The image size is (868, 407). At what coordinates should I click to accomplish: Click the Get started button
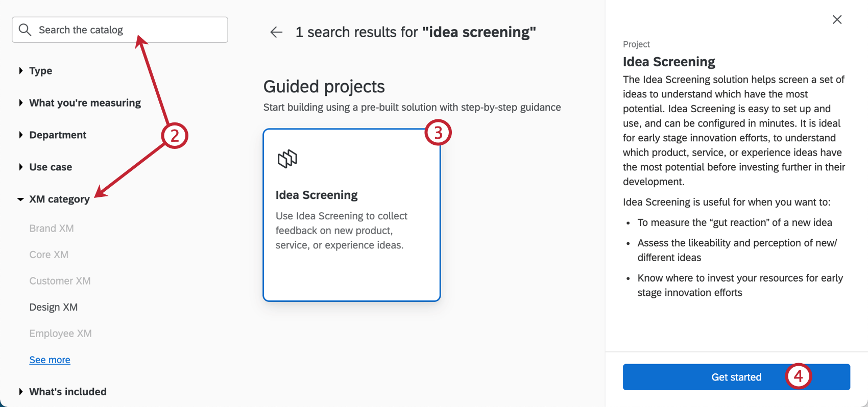click(736, 377)
